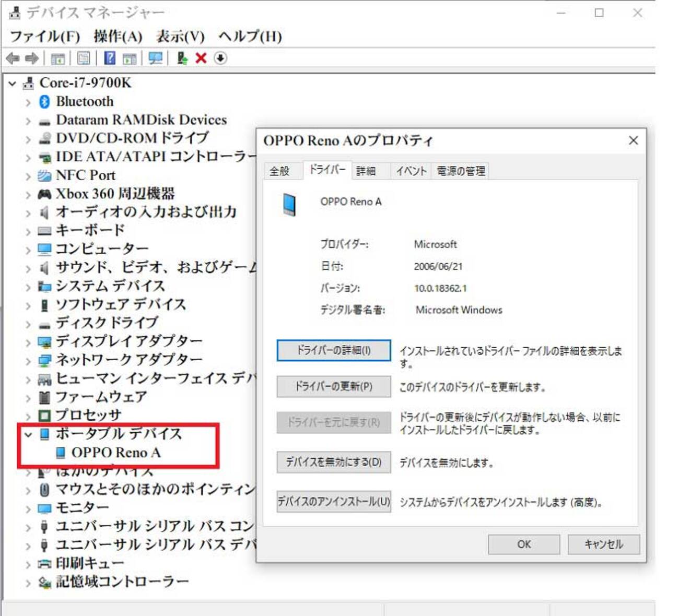Expand the Dataram RAMDisk Devices category
This screenshot has height=616, width=679.
pos(28,121)
